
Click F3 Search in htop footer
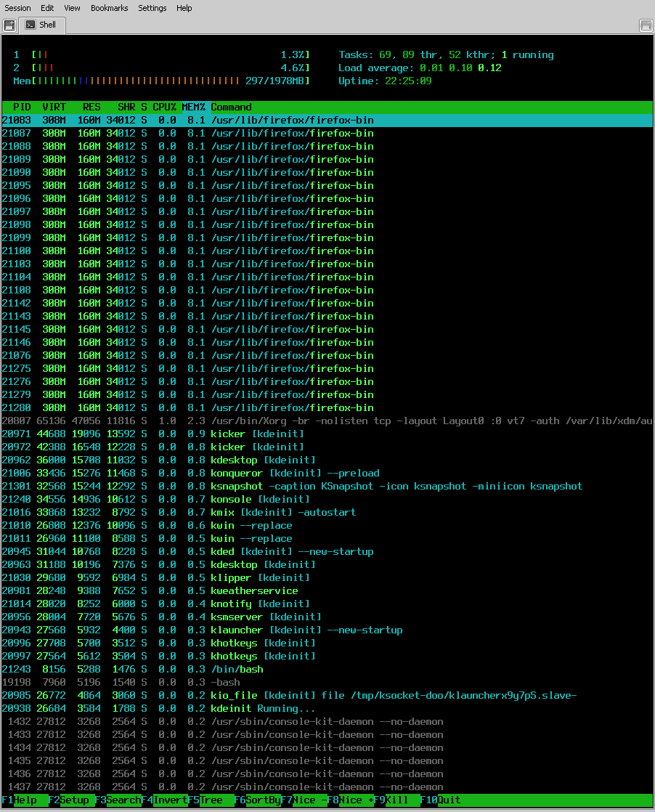[x=118, y=800]
